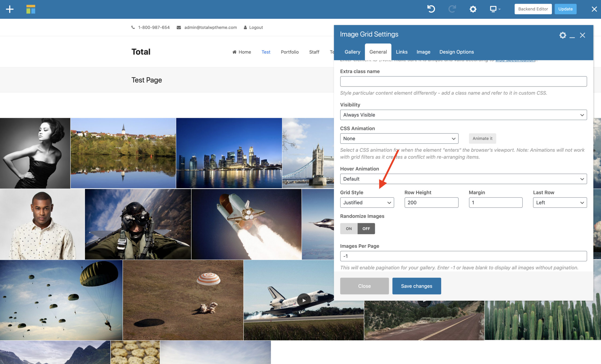
Task: Open Image Grid Settings panel gear icon
Action: point(562,35)
